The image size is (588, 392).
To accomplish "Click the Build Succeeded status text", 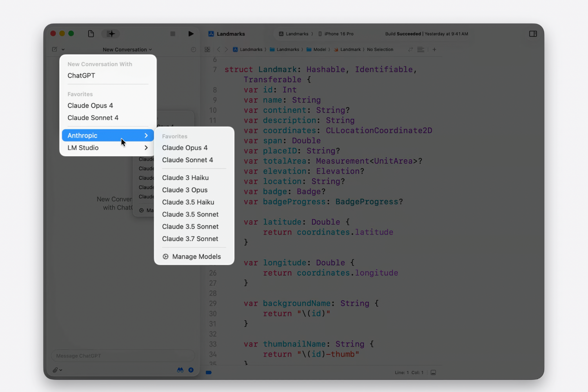I will tap(403, 34).
